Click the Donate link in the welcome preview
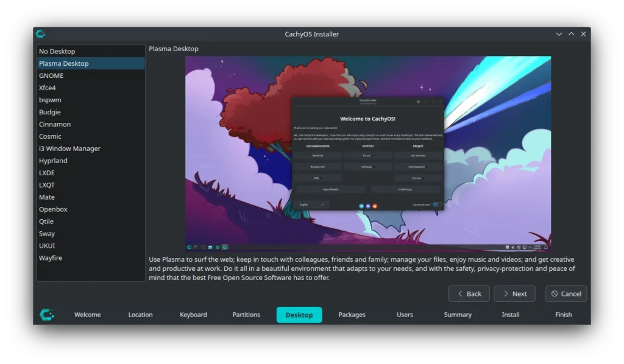This screenshot has height=364, width=624. coord(417,178)
